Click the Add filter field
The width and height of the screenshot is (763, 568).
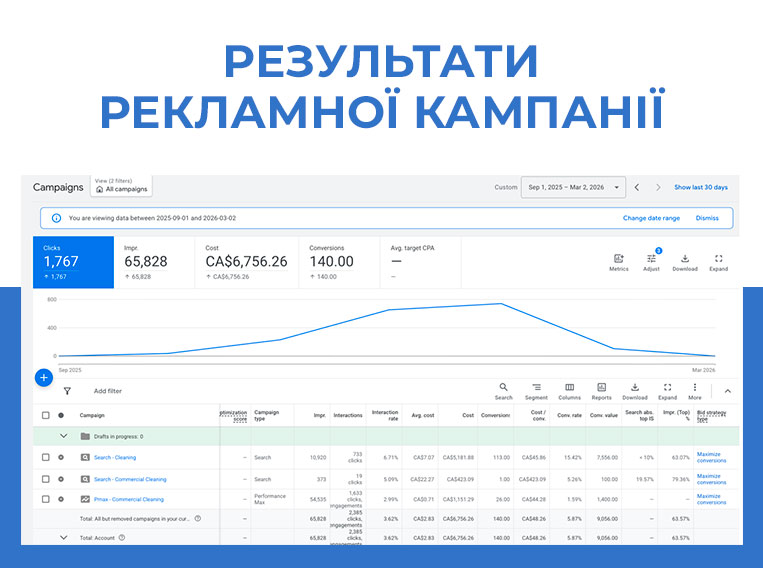coord(108,391)
